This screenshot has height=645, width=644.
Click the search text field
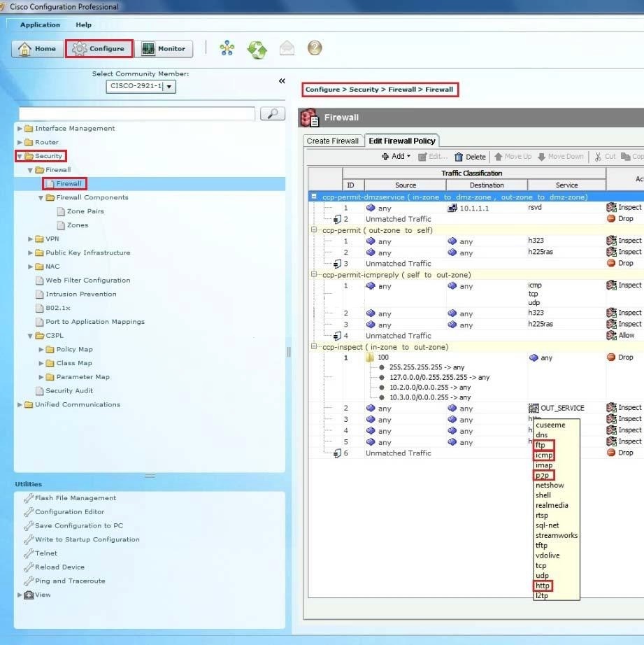pos(137,113)
